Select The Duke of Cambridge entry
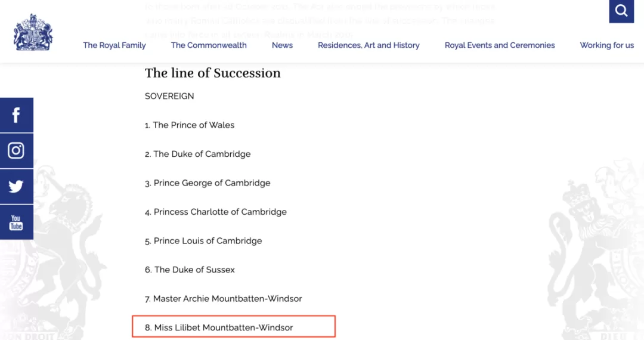Image resolution: width=644 pixels, height=340 pixels. click(x=197, y=154)
